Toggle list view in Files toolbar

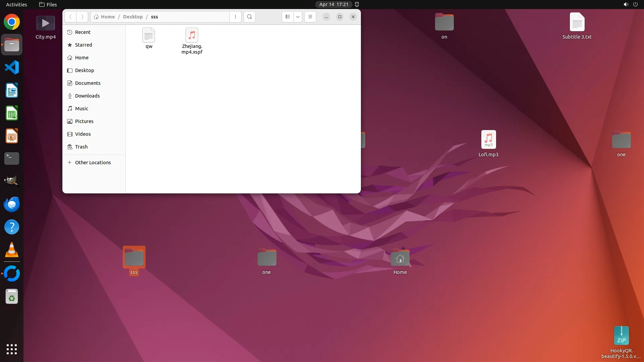(287, 17)
